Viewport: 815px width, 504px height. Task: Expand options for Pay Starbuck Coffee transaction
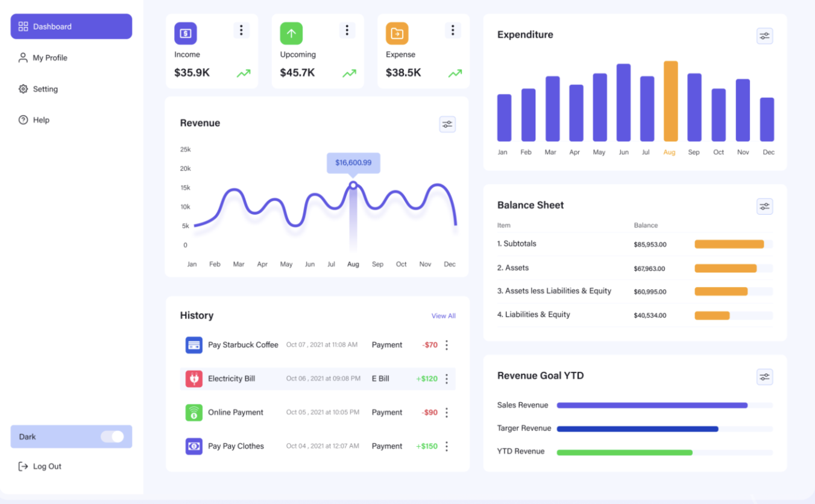[x=447, y=345]
